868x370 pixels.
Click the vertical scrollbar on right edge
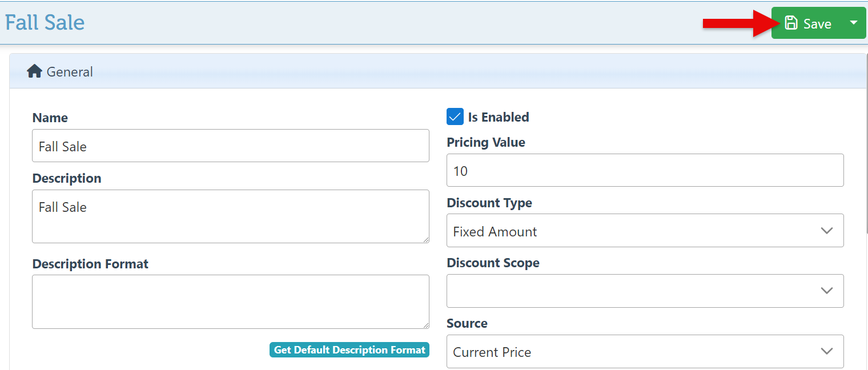866,143
